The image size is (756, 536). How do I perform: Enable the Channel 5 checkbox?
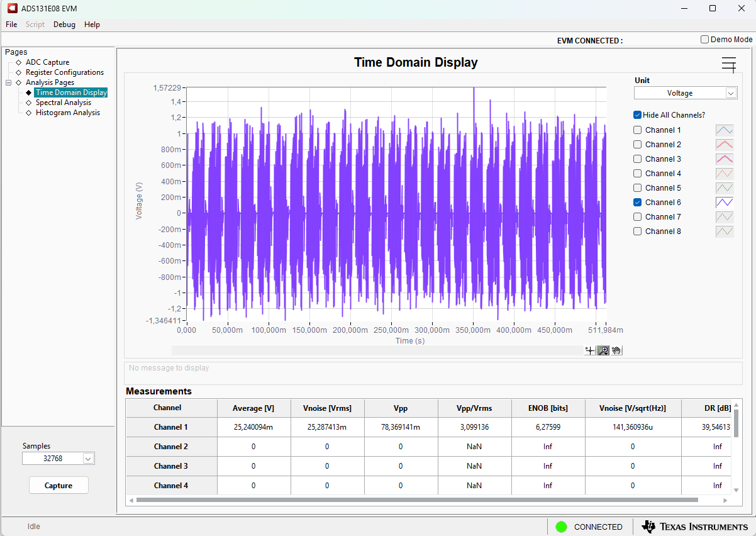click(x=638, y=188)
